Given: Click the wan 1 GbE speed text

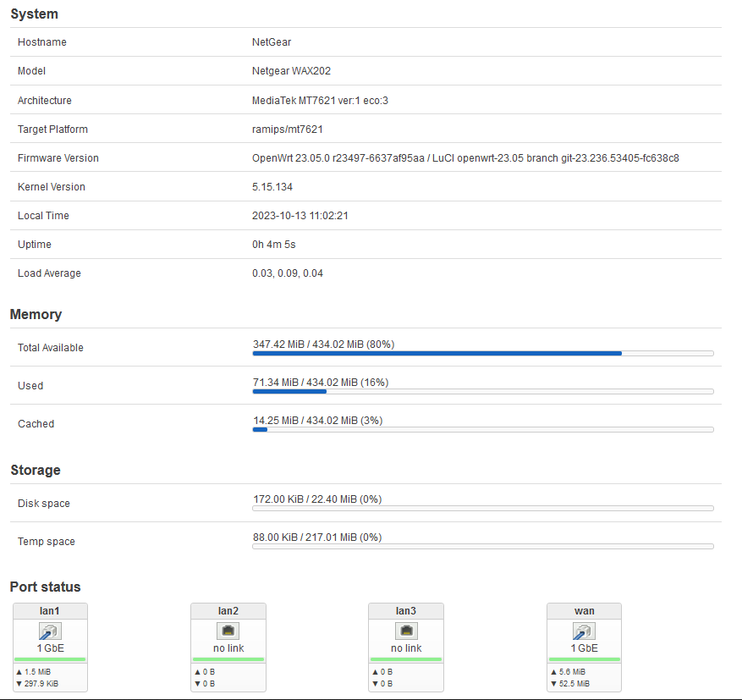Looking at the screenshot, I should coord(584,648).
